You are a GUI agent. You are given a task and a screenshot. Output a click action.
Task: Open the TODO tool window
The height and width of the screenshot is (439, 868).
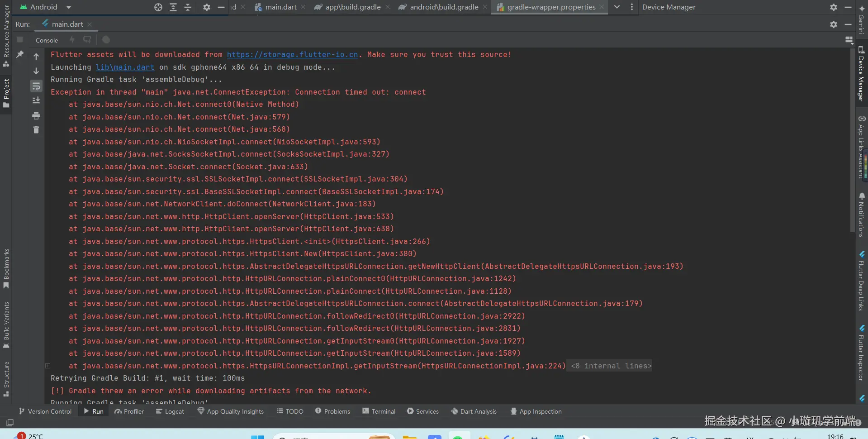290,411
